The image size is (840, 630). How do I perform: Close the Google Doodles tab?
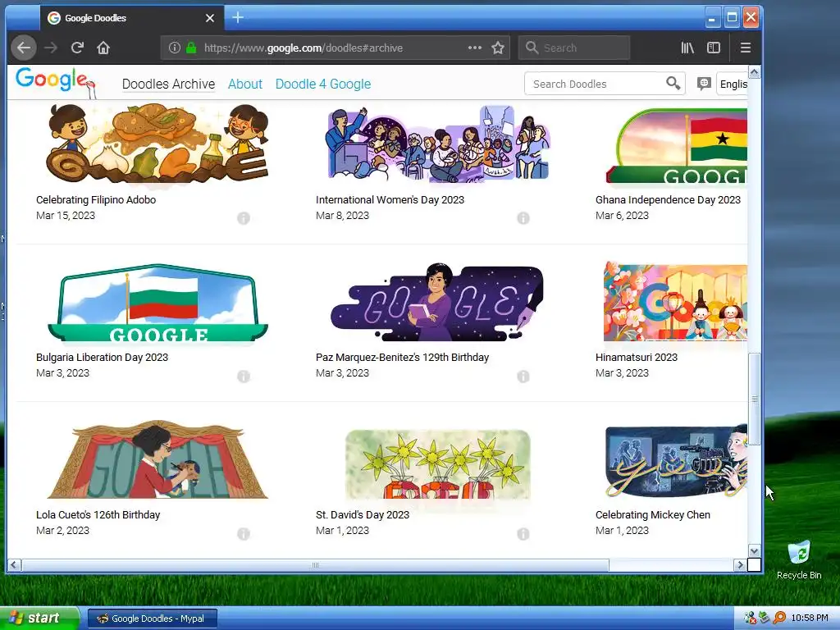[210, 18]
